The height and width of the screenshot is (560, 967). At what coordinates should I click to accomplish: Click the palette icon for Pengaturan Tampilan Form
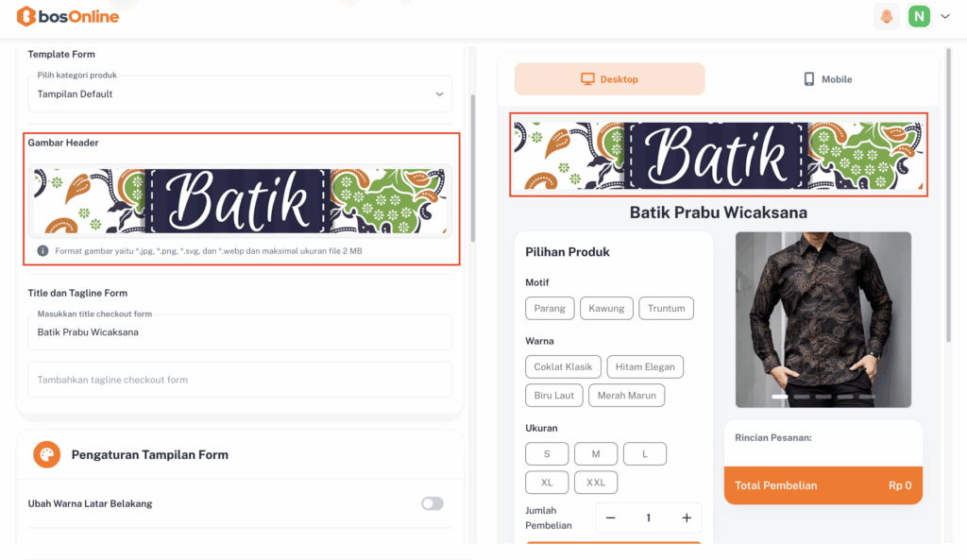click(47, 455)
